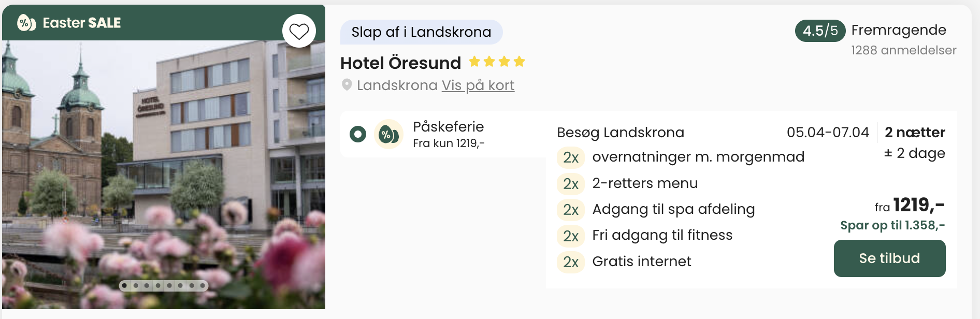The image size is (980, 319).
Task: Click the heart favorite icon
Action: (299, 31)
